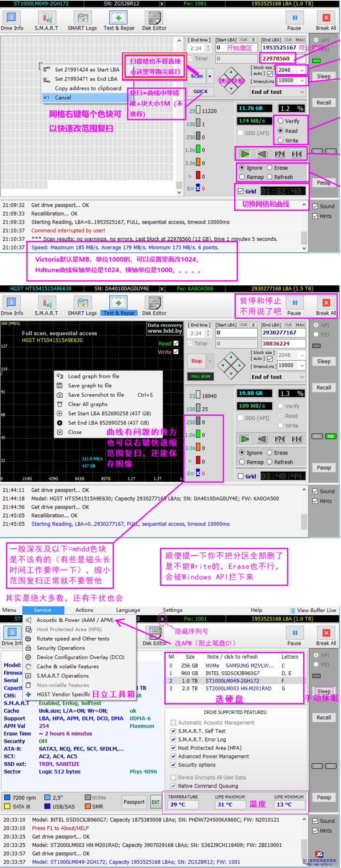Click the Scan button in top window
The height and width of the screenshot is (868, 341).
click(x=197, y=76)
